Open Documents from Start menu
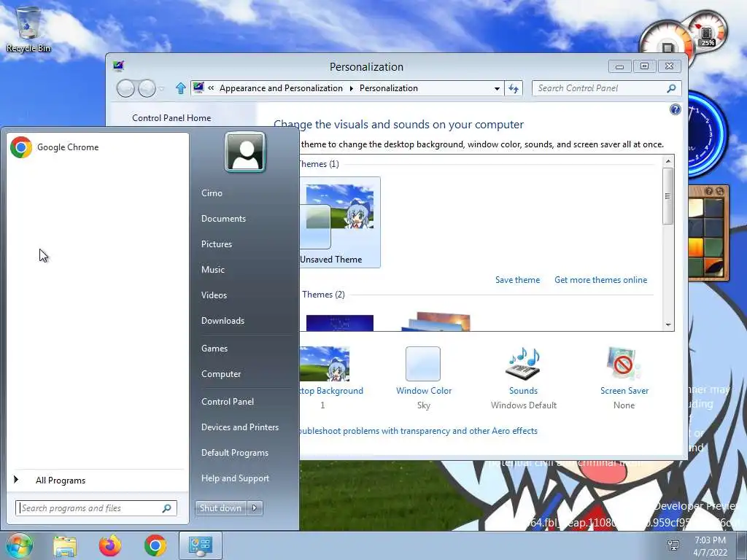747x560 pixels. pos(223,219)
